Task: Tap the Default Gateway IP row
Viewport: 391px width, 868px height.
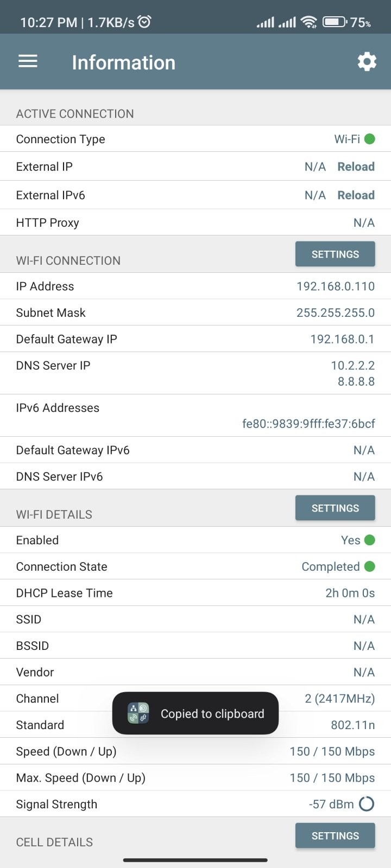Action: 195,339
